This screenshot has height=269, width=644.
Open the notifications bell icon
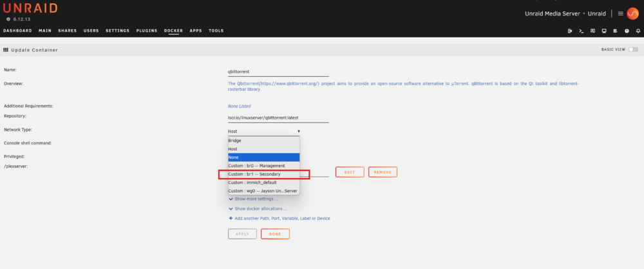[x=638, y=31]
